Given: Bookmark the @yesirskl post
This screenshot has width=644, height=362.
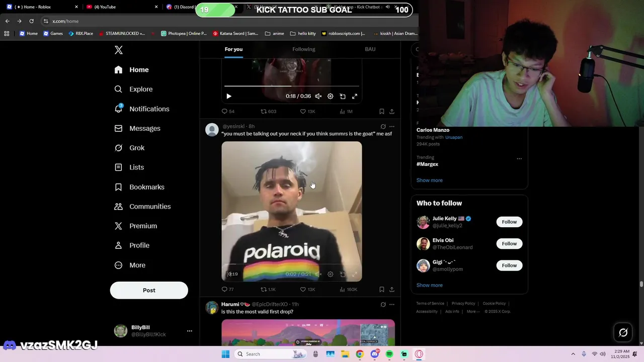Looking at the screenshot, I should (382, 289).
